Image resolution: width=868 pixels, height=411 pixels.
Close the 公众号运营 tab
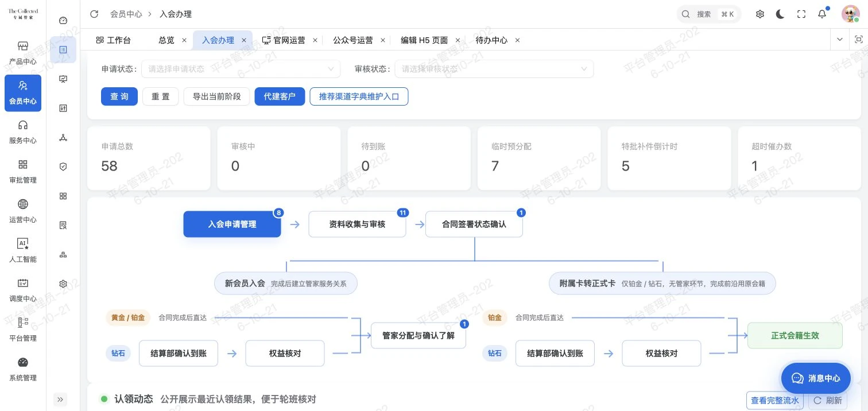383,40
